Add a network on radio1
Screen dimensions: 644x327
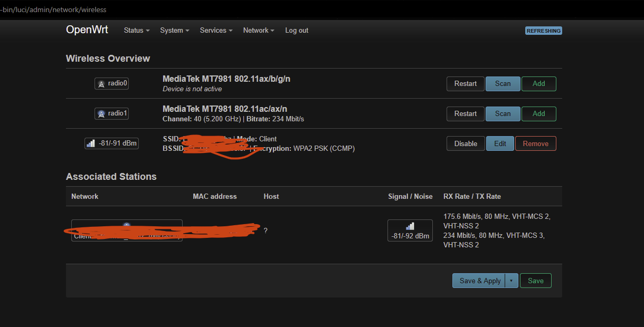coord(539,114)
